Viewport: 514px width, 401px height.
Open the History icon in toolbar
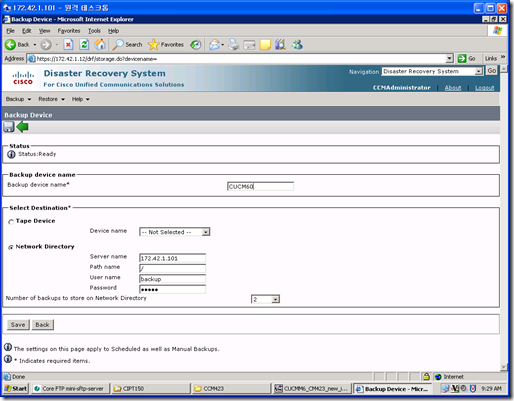click(x=196, y=44)
